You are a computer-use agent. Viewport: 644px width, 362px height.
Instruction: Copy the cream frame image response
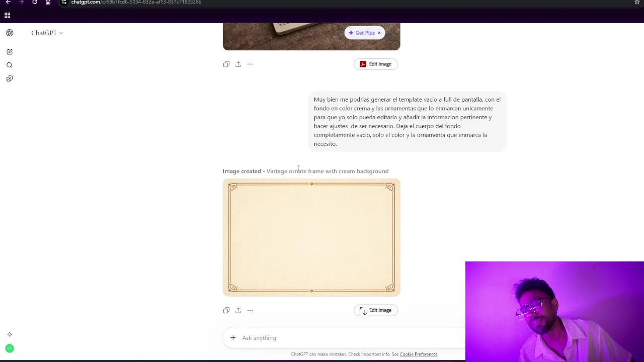[226, 310]
